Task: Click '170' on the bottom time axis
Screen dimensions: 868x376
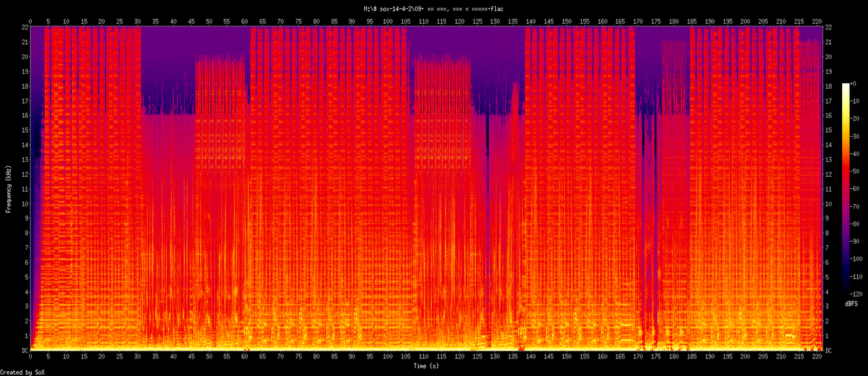Action: tap(637, 357)
